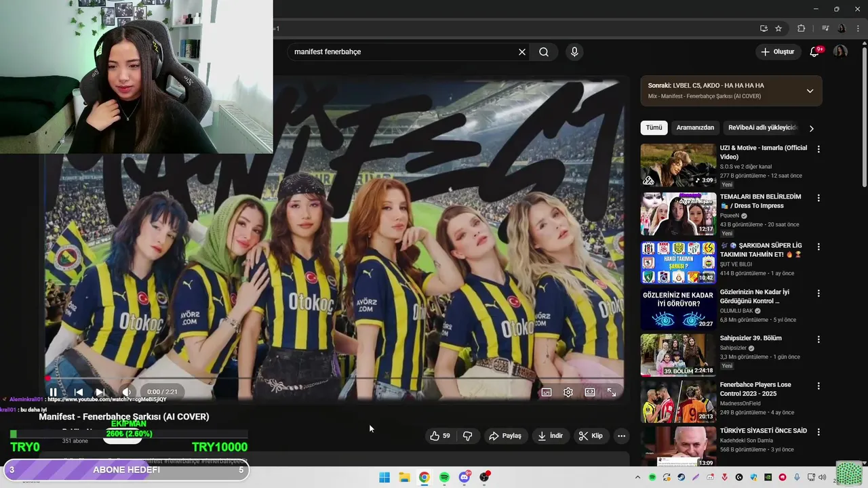Toggle subtitles in the player
The image size is (868, 488).
(x=547, y=392)
